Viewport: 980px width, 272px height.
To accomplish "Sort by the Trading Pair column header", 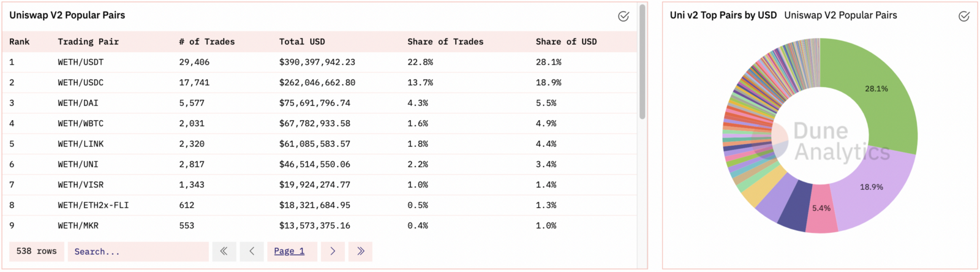I will coord(88,42).
